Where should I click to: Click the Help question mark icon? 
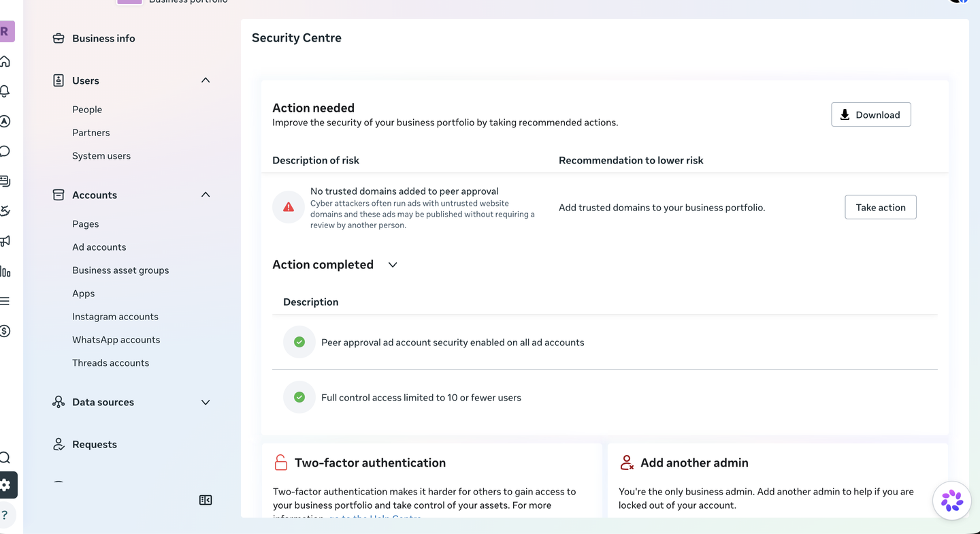click(x=5, y=515)
